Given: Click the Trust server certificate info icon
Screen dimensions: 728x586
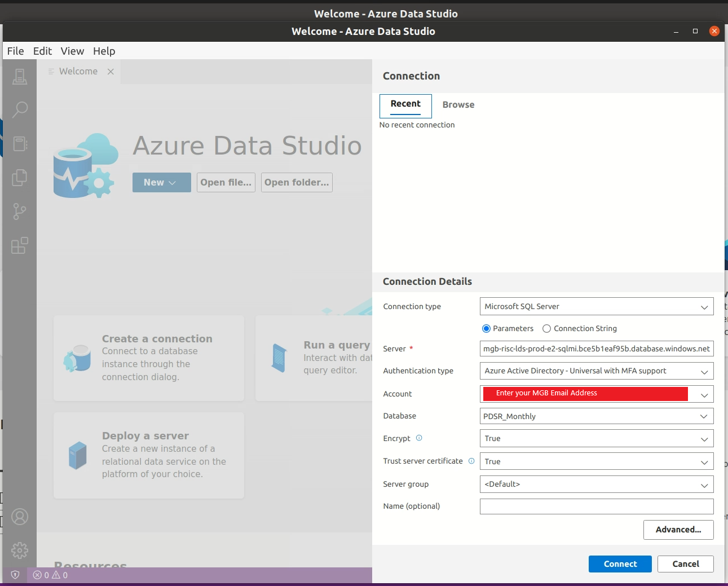Looking at the screenshot, I should (471, 461).
